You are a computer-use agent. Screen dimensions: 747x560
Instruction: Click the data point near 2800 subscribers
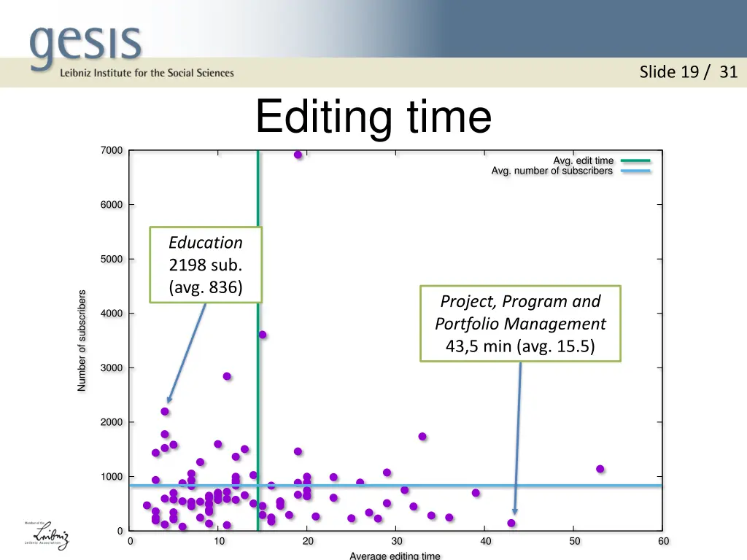pos(227,376)
